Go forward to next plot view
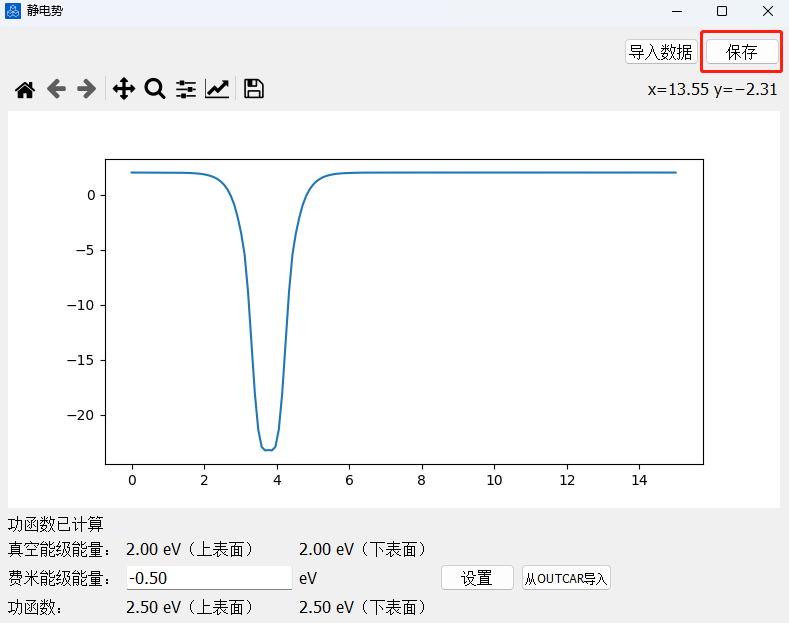 point(87,89)
